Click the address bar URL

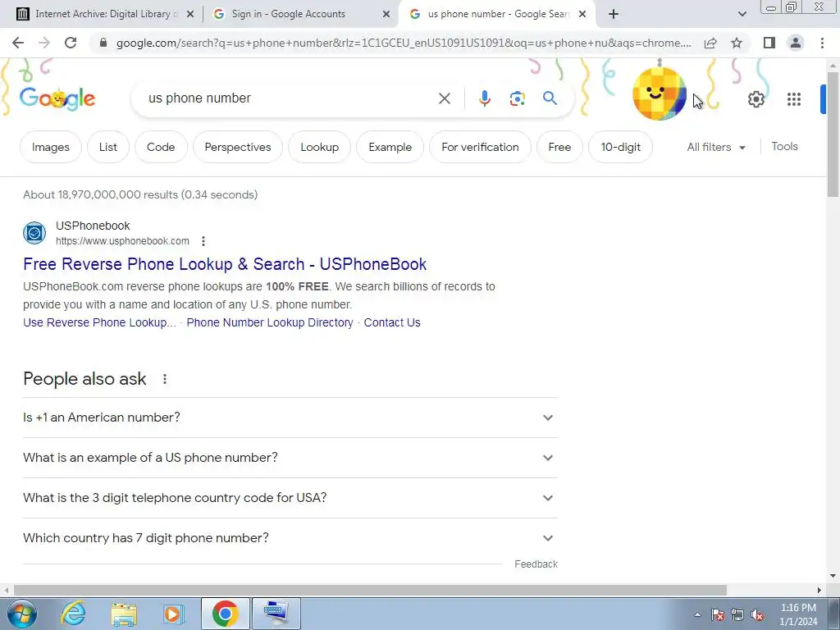(x=404, y=43)
